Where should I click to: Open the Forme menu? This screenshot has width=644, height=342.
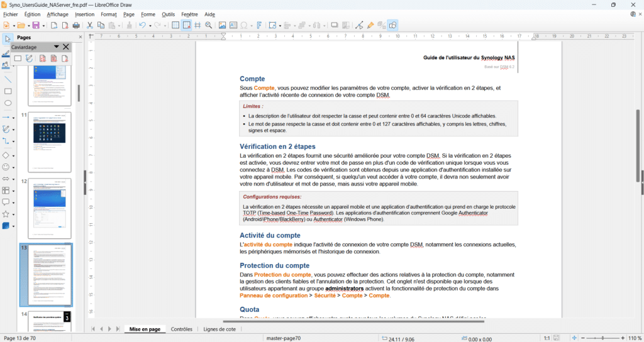point(148,14)
